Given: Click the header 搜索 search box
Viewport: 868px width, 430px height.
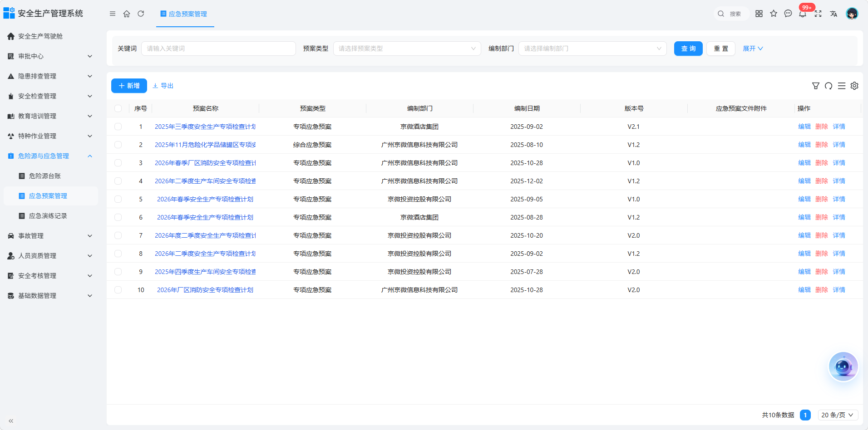Looking at the screenshot, I should (x=731, y=14).
